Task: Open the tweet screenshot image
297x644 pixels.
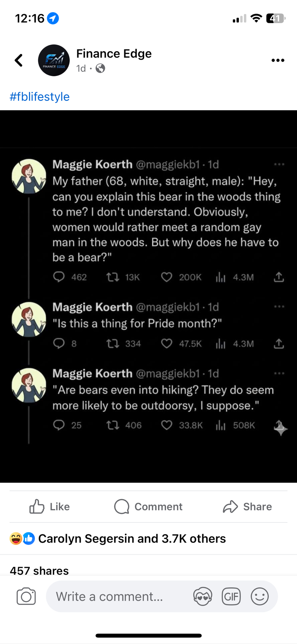Action: (x=148, y=296)
